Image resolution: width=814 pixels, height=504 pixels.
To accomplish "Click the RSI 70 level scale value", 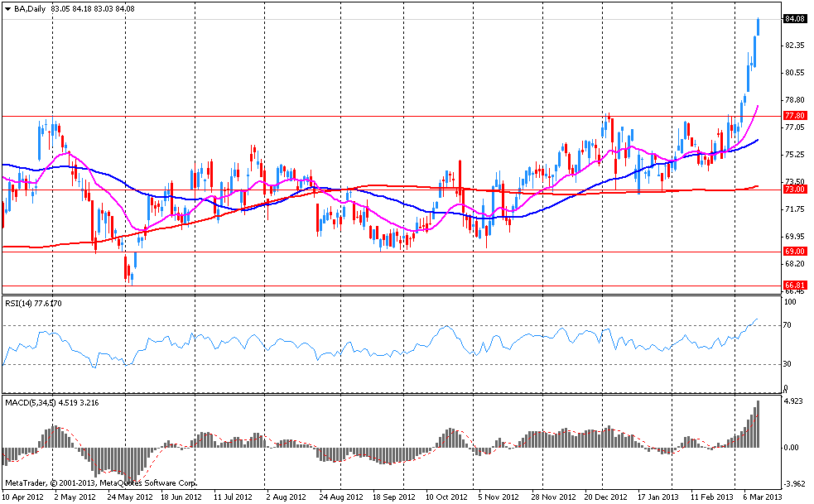I will coord(789,325).
